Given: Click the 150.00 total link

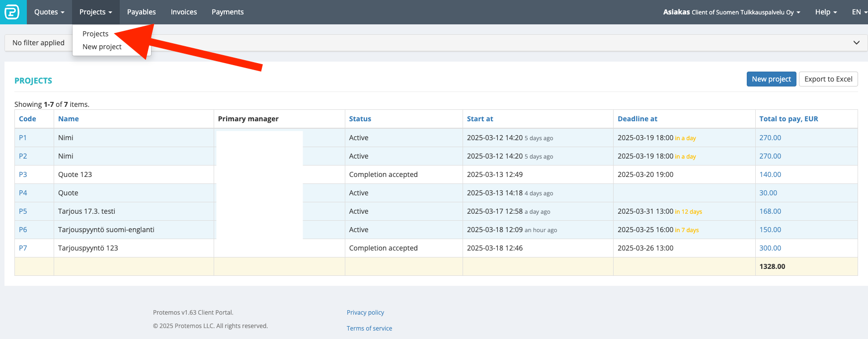Looking at the screenshot, I should point(770,230).
